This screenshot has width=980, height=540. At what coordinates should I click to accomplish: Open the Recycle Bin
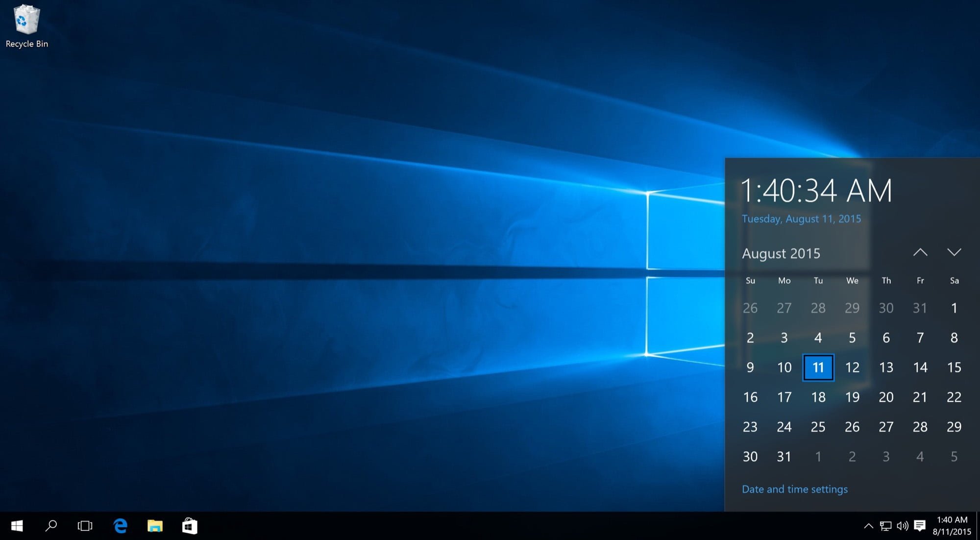tap(26, 24)
